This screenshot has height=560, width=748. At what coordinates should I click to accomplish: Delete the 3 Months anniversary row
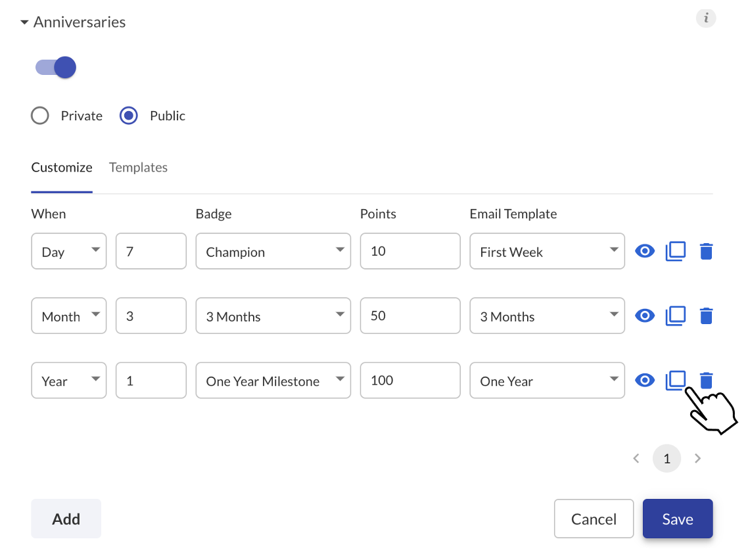tap(706, 315)
